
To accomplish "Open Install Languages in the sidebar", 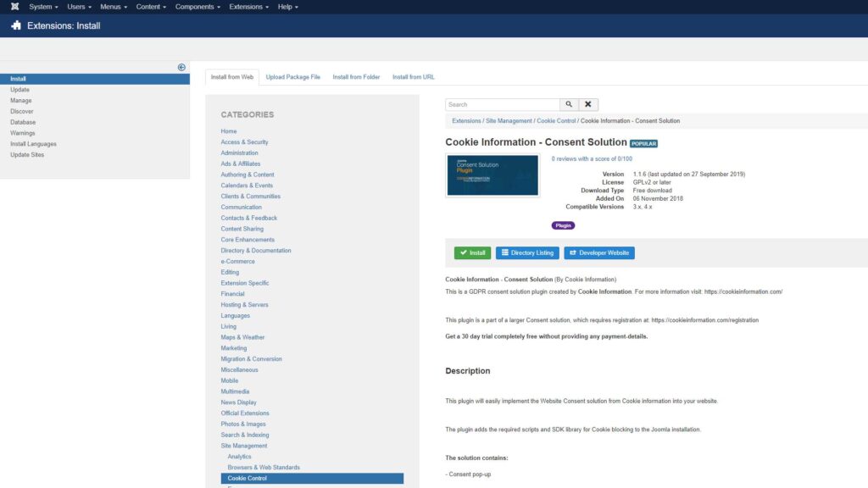I will pyautogui.click(x=33, y=144).
